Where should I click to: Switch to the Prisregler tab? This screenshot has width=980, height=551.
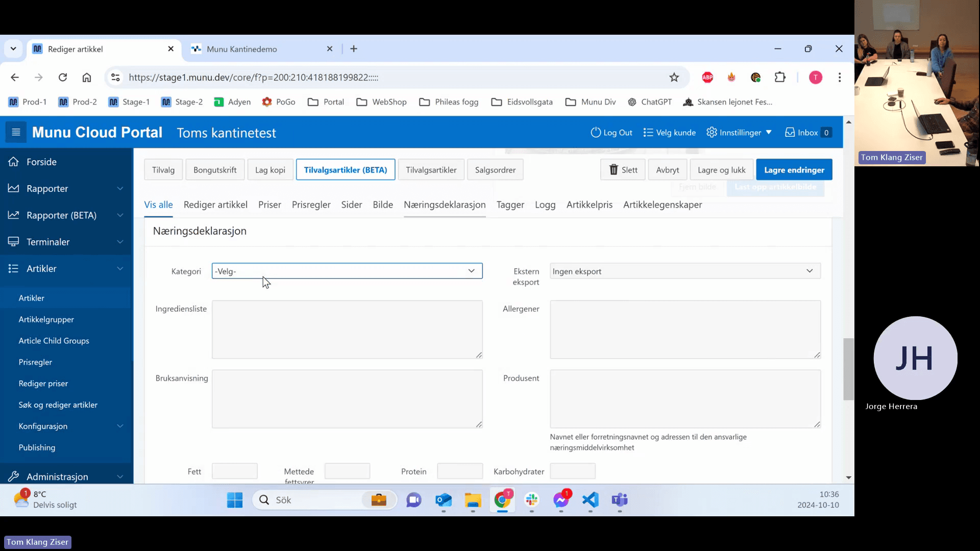[x=311, y=205]
